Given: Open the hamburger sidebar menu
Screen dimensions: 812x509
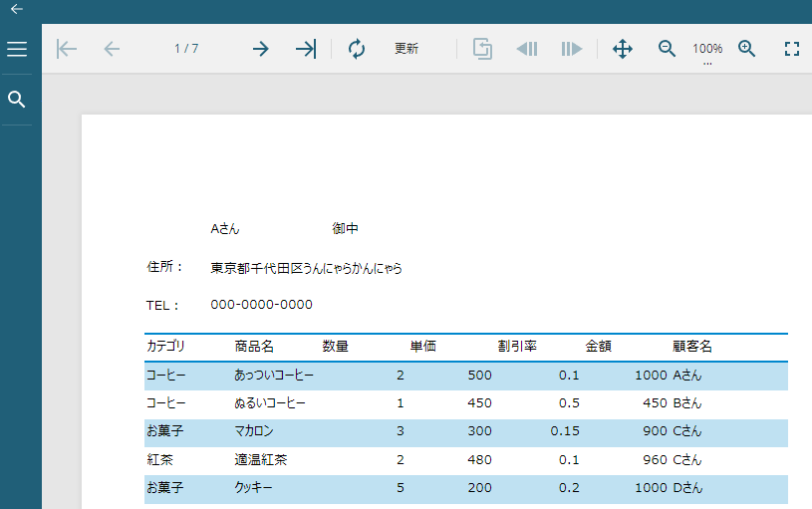Looking at the screenshot, I should (17, 49).
